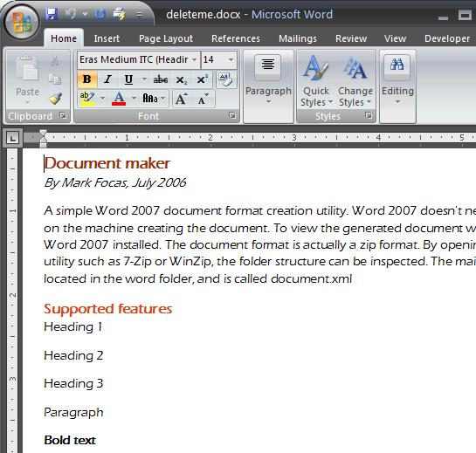Save the document via Quick Access

[x=52, y=14]
